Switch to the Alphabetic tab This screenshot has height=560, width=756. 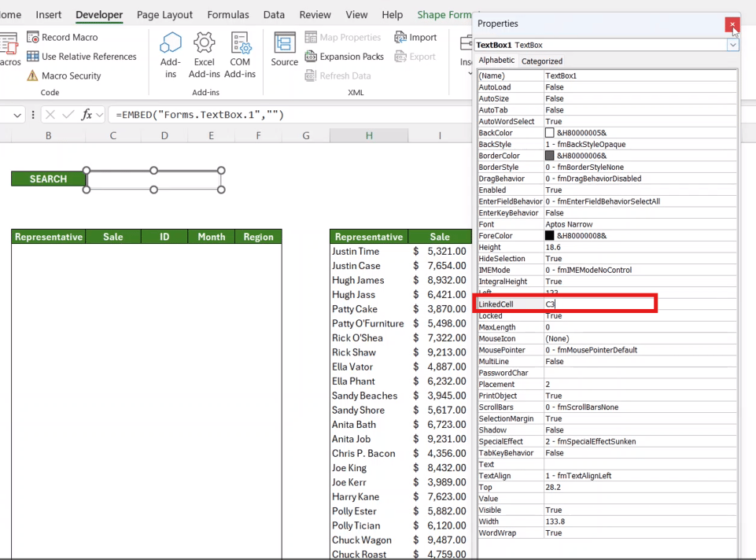(x=496, y=61)
